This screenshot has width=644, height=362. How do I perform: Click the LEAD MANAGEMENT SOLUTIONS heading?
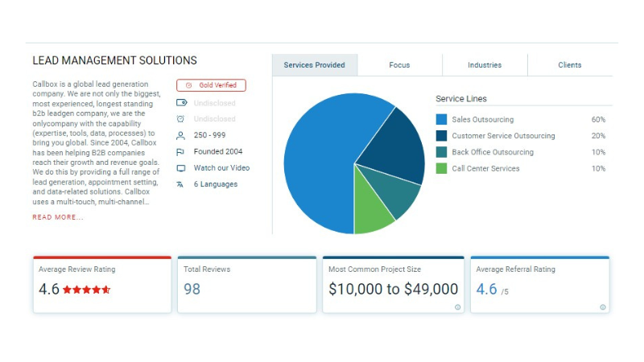(114, 61)
